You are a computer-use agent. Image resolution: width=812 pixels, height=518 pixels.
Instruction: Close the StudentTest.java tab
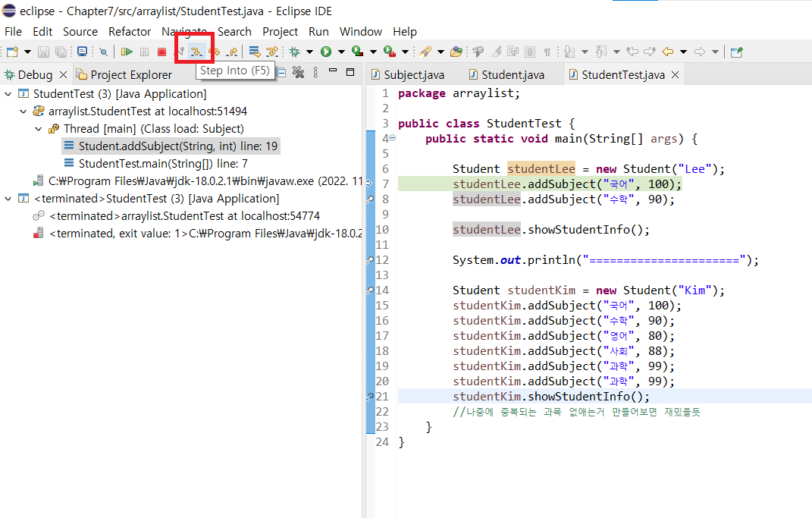tap(675, 74)
